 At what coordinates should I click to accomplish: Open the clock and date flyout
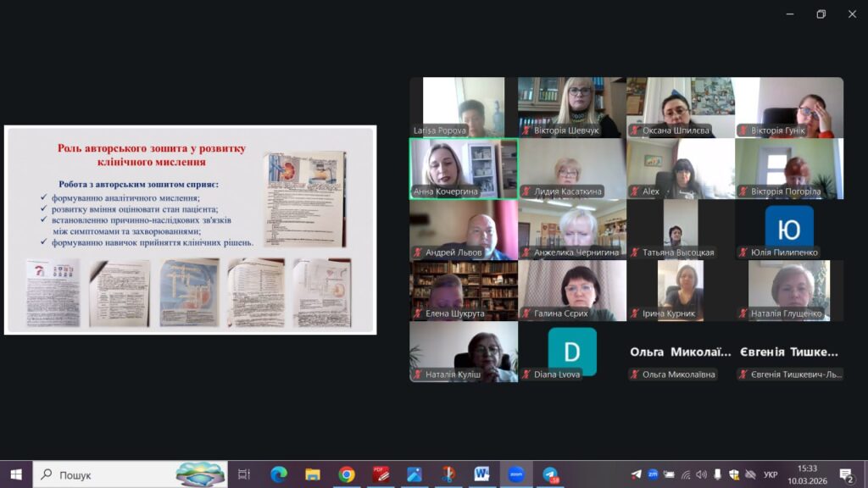coord(808,474)
